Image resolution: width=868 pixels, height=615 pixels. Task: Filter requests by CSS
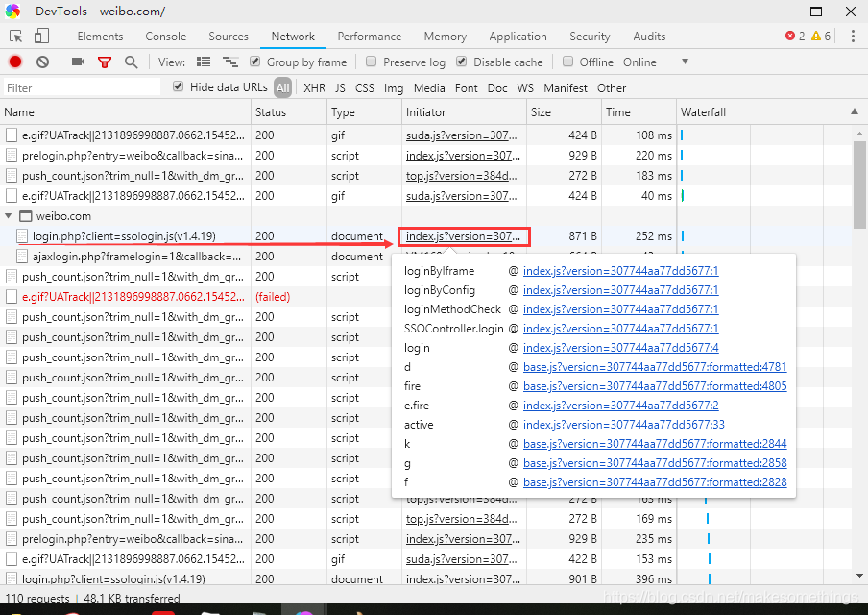point(364,88)
